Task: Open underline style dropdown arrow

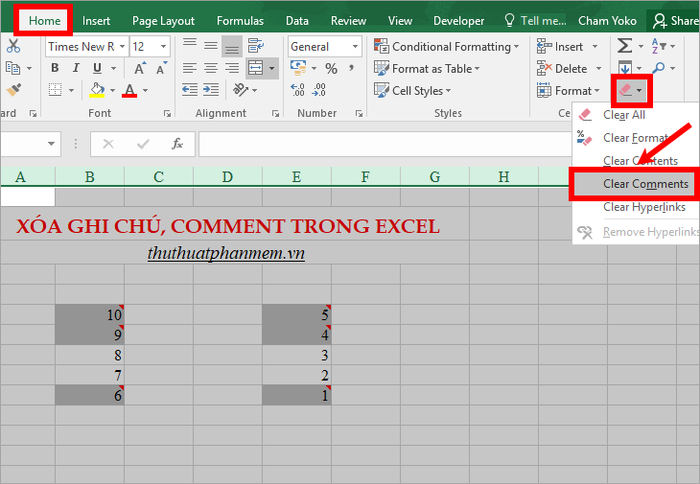Action: [x=113, y=68]
